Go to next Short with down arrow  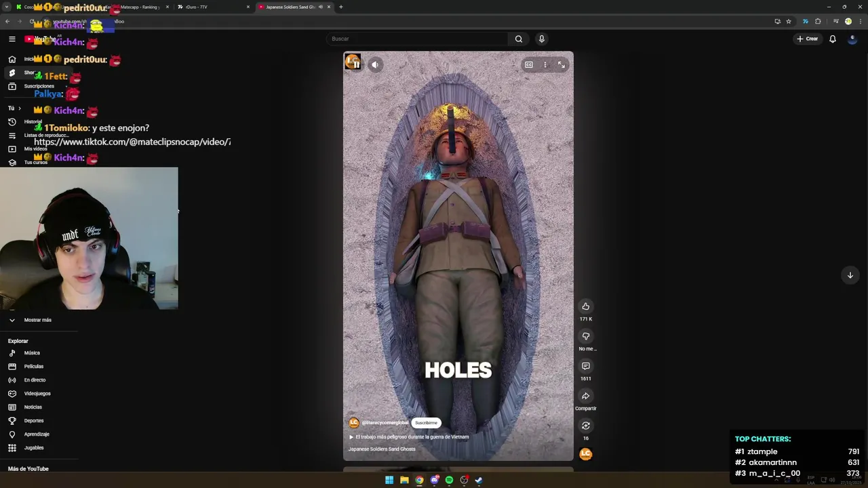(850, 275)
